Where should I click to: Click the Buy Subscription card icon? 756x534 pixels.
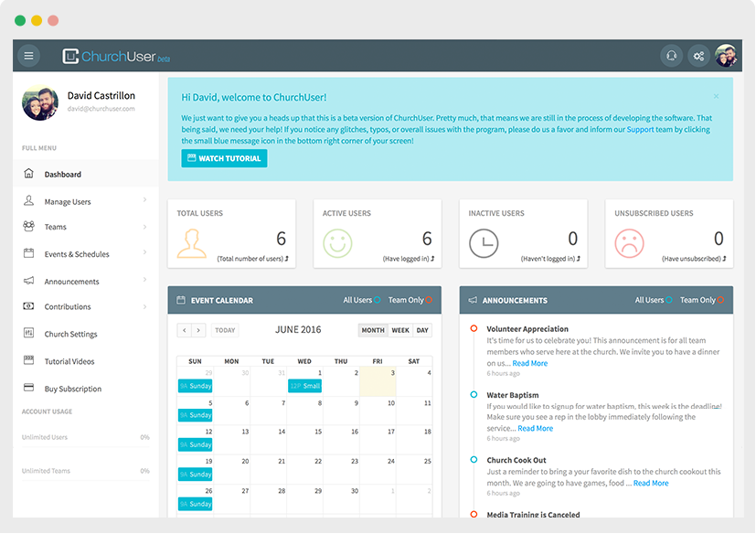(x=29, y=388)
